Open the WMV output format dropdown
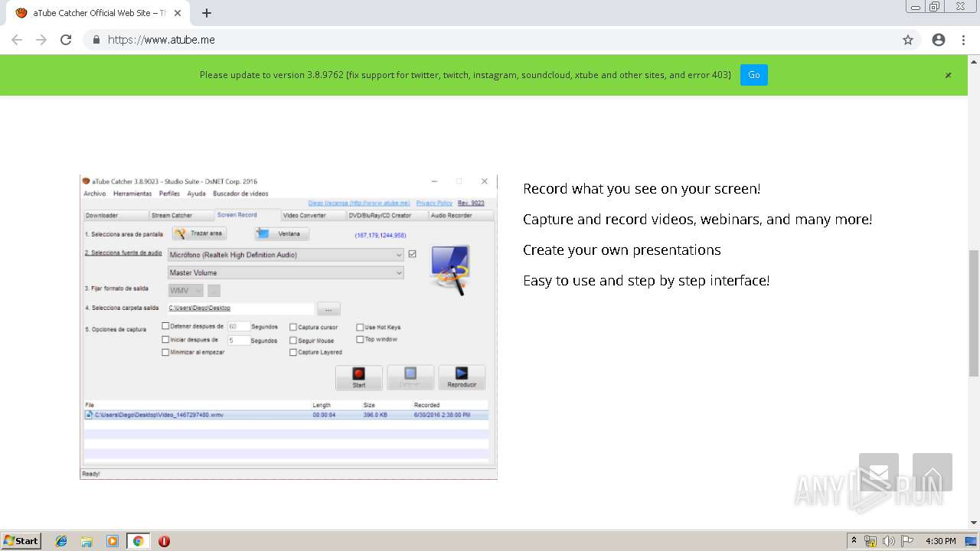 [x=186, y=290]
